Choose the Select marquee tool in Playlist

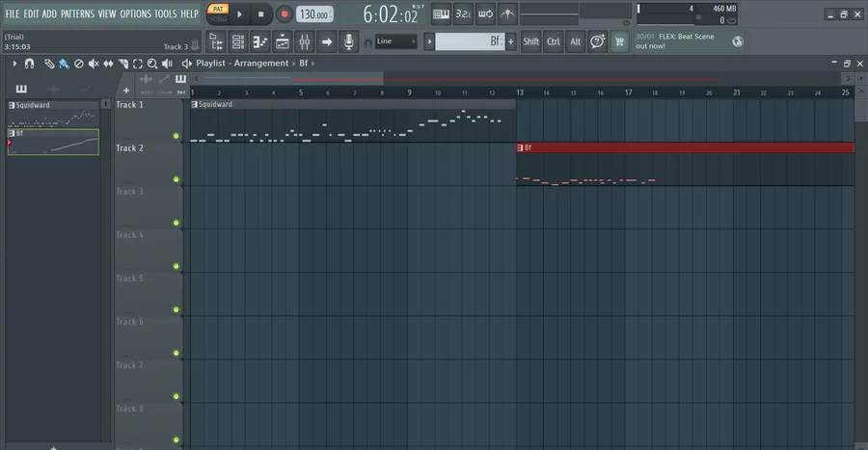137,64
